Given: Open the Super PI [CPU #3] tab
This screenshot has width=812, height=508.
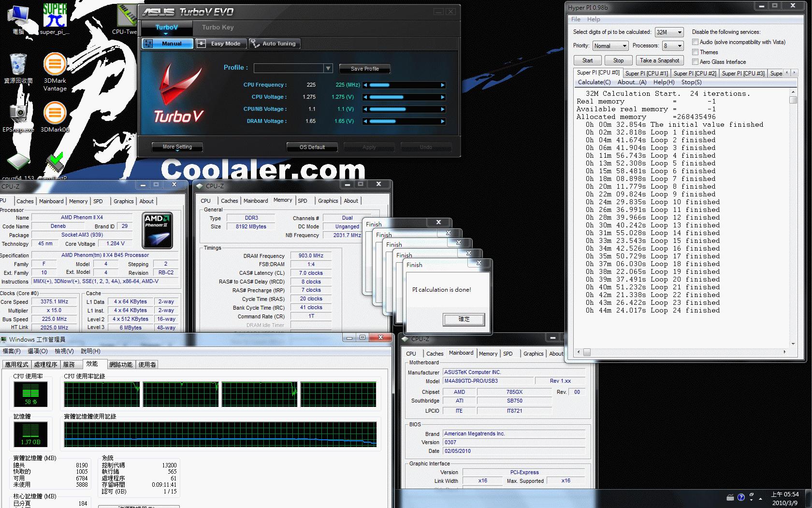Looking at the screenshot, I should 743,74.
